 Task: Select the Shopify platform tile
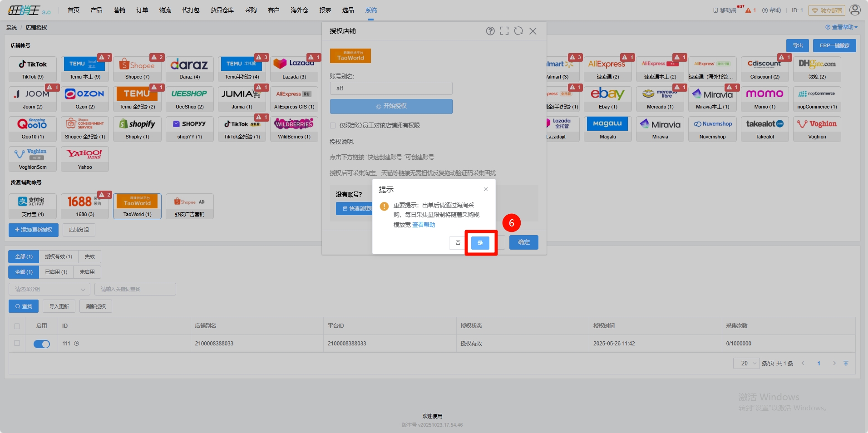[137, 128]
